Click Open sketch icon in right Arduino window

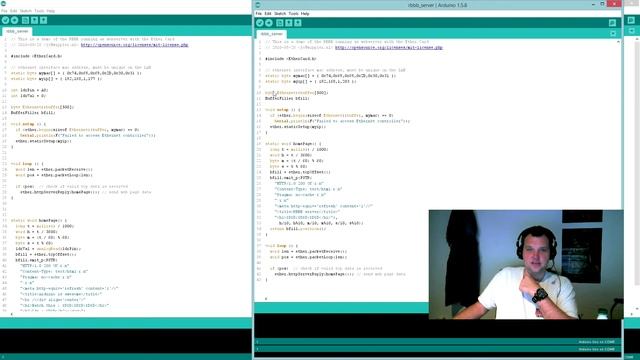pyautogui.click(x=289, y=23)
